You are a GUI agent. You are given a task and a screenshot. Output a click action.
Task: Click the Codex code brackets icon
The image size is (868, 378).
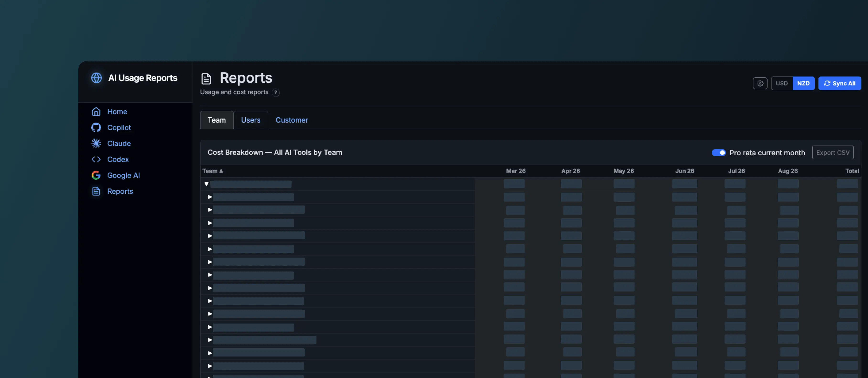point(96,159)
